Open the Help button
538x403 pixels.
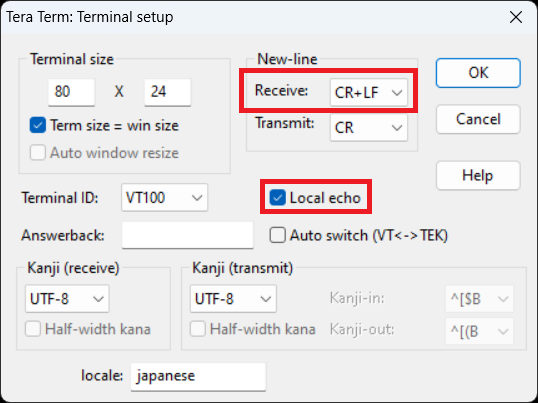[478, 175]
